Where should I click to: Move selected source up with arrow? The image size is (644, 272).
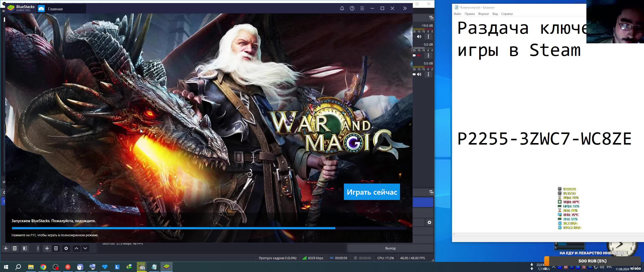pos(76,248)
